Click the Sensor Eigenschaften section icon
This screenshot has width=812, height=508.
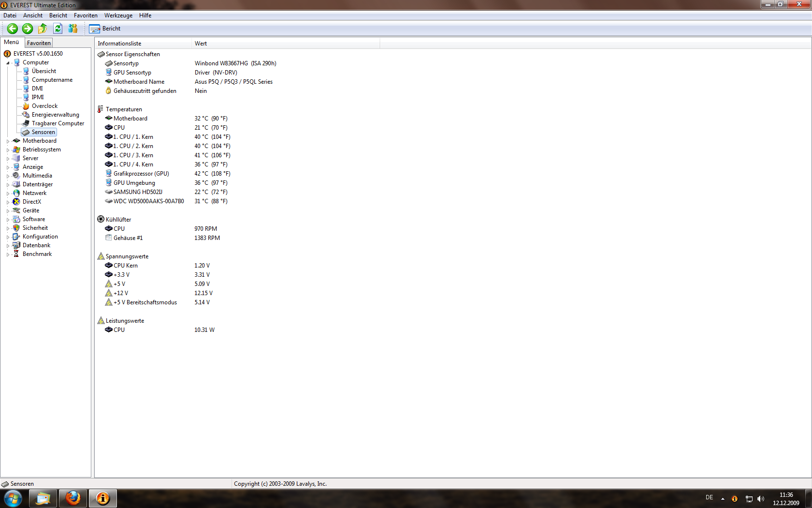pos(101,54)
